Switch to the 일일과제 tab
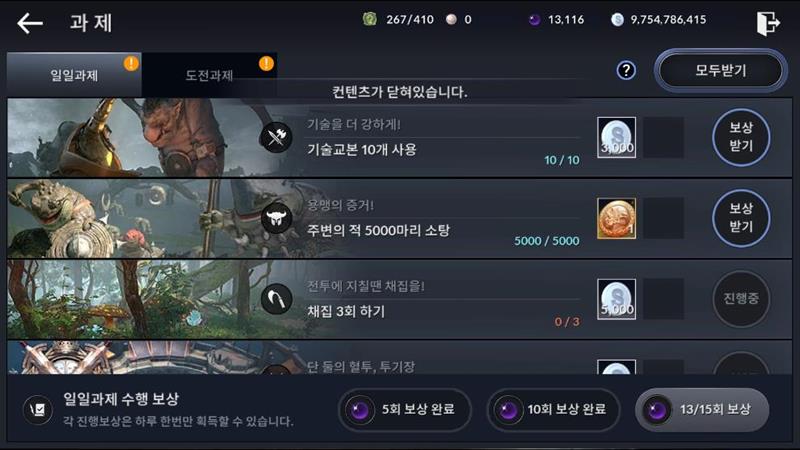 (x=74, y=75)
